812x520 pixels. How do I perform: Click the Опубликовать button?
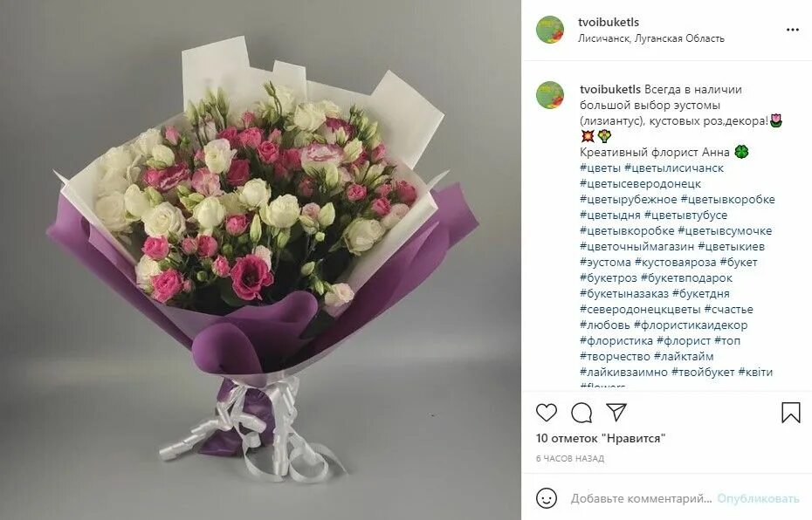[758, 499]
